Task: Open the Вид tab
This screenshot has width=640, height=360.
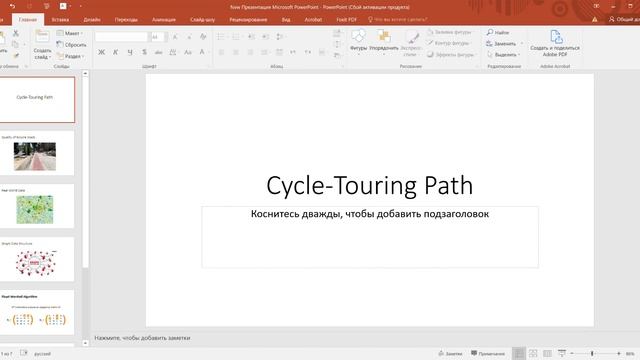Action: point(286,19)
